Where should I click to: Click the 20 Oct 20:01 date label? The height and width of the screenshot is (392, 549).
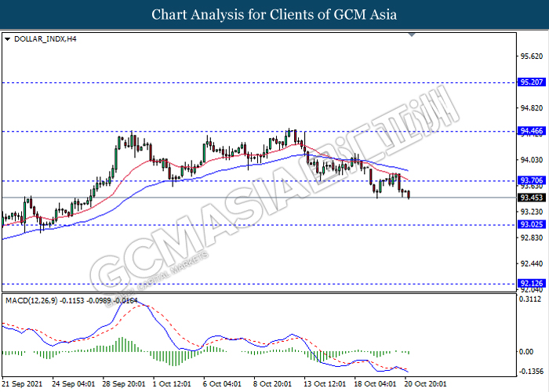[426, 384]
